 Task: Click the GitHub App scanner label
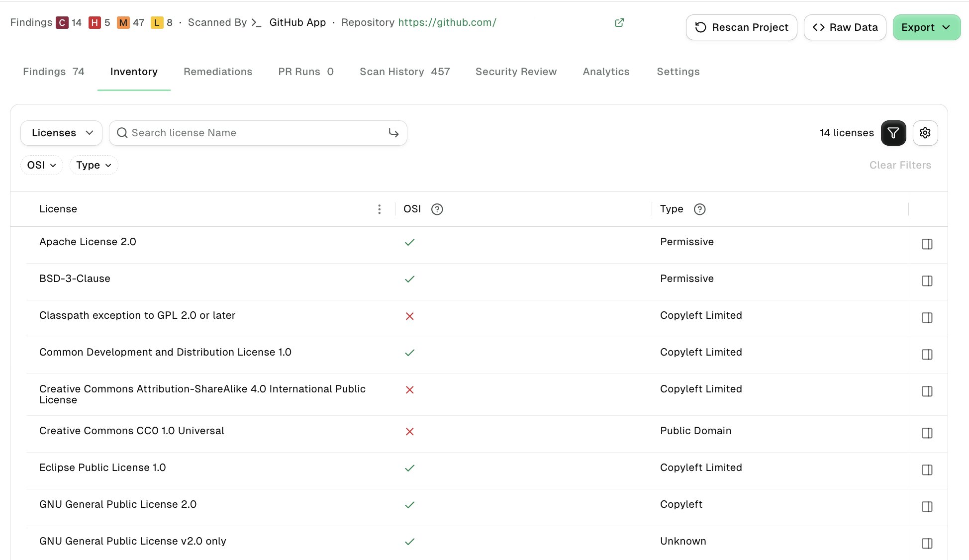tap(297, 22)
